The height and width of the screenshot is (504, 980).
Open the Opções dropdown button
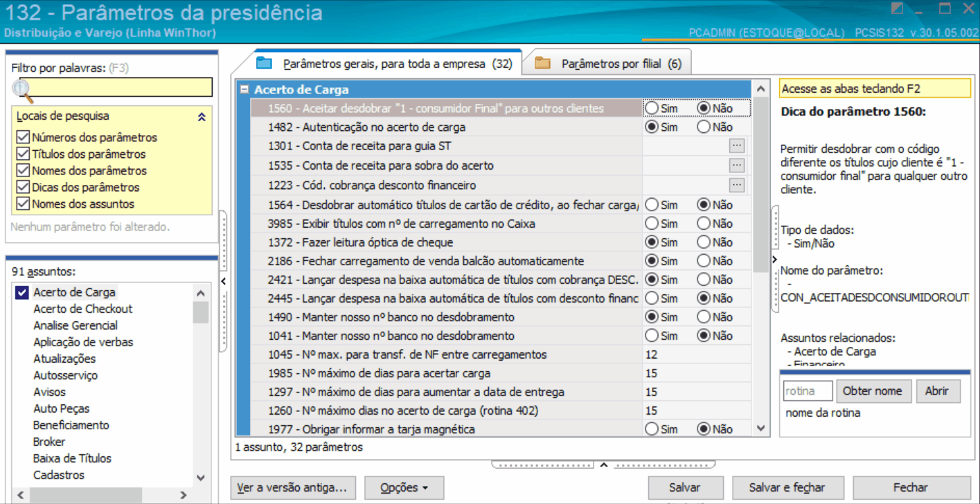(404, 488)
